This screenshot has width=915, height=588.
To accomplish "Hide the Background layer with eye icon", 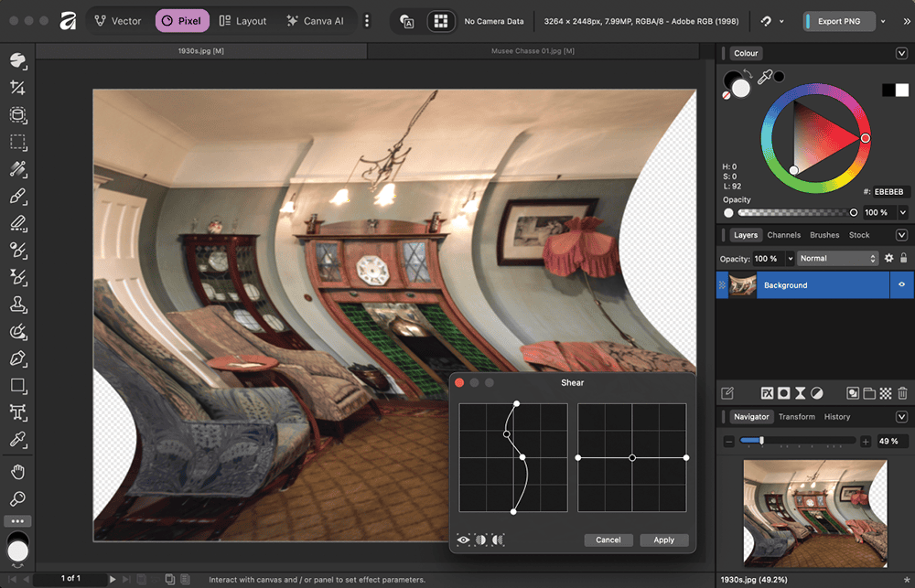I will coord(901,285).
